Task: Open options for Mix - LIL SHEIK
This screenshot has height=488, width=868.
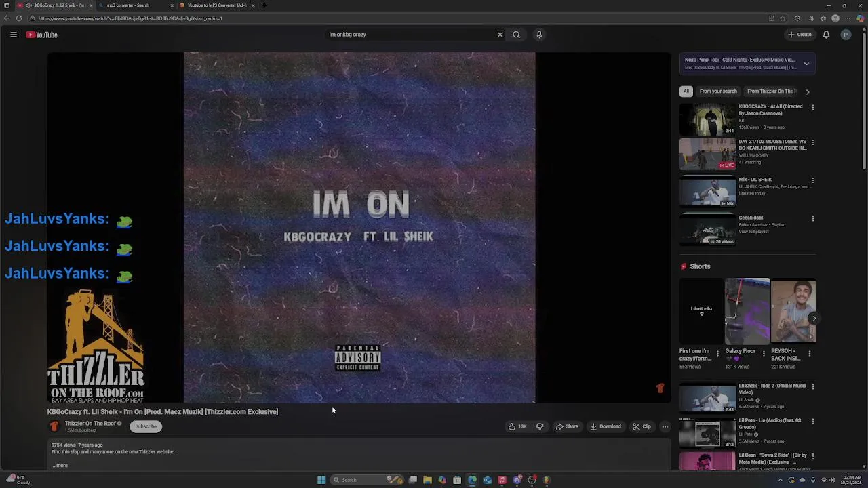Action: coord(812,180)
